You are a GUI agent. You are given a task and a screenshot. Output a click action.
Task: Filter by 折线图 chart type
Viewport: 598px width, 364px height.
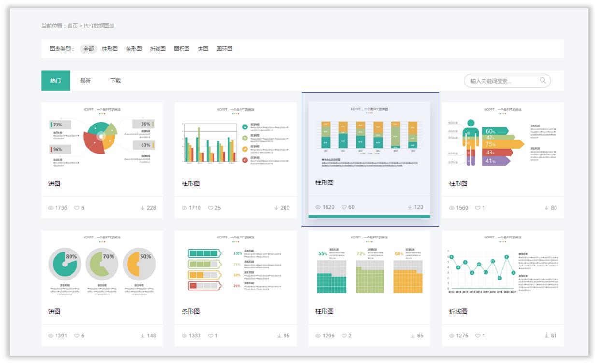click(157, 49)
